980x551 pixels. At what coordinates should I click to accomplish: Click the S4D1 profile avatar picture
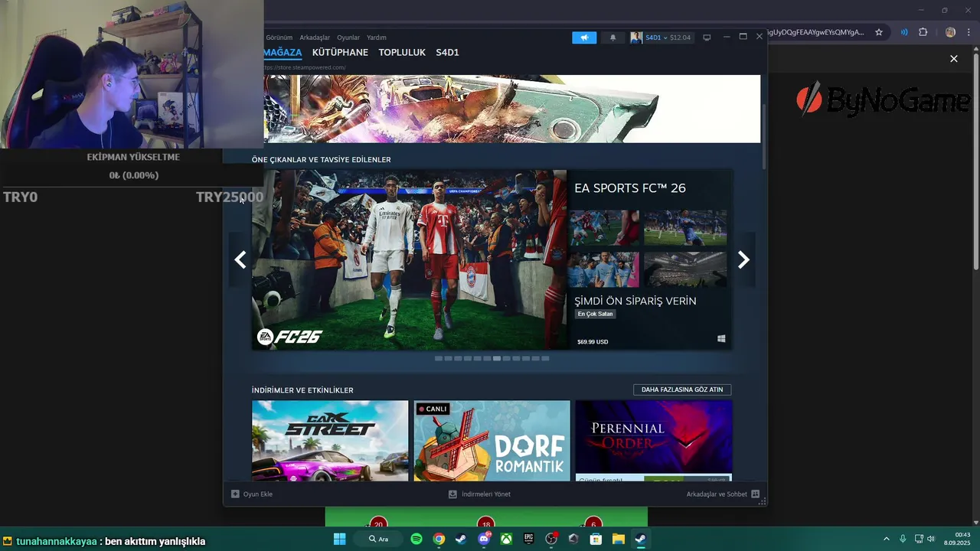point(636,37)
